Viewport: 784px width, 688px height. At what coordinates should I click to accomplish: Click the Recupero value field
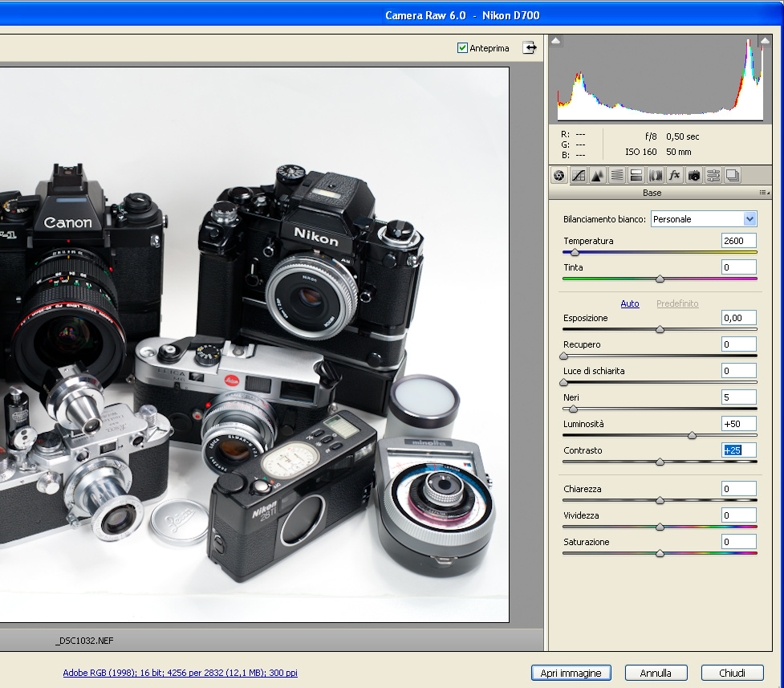tap(739, 344)
